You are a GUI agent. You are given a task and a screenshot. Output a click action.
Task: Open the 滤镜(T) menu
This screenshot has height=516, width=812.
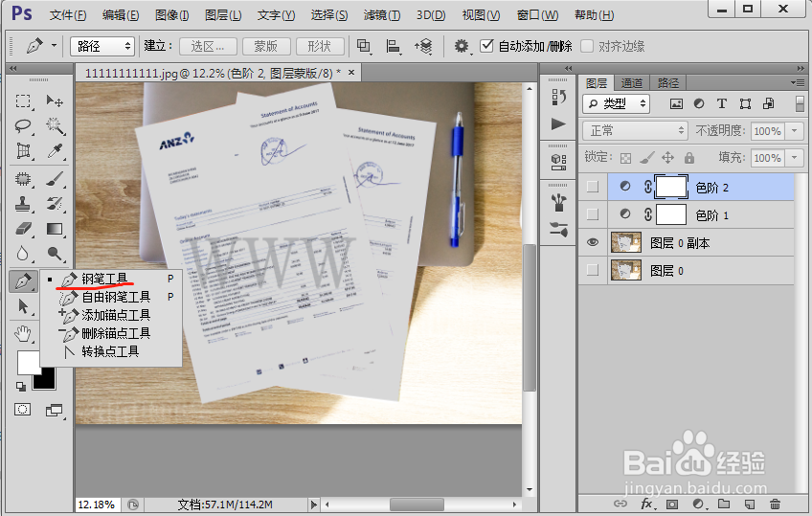coord(382,15)
